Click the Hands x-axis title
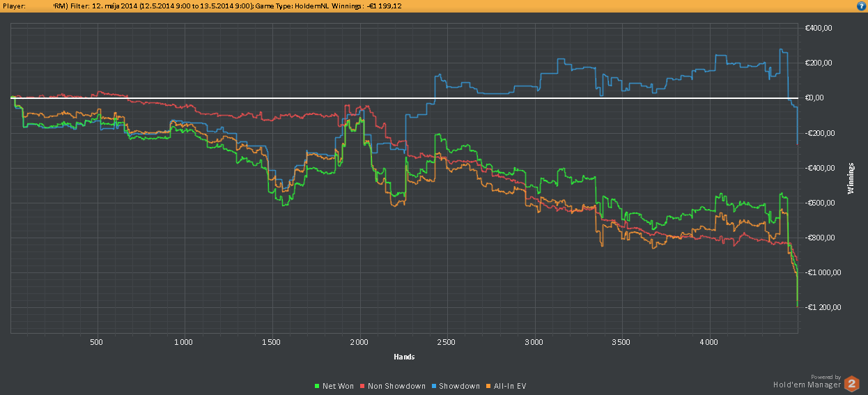868x395 pixels. pyautogui.click(x=404, y=357)
